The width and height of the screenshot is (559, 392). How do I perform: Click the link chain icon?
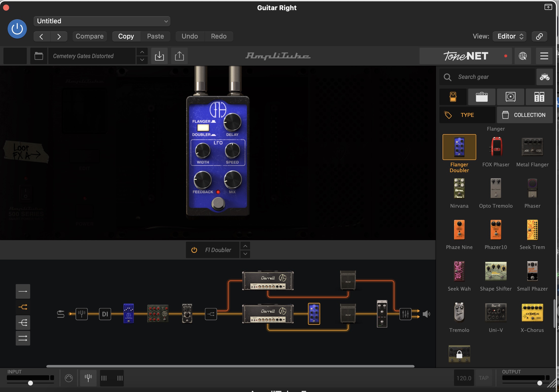539,36
